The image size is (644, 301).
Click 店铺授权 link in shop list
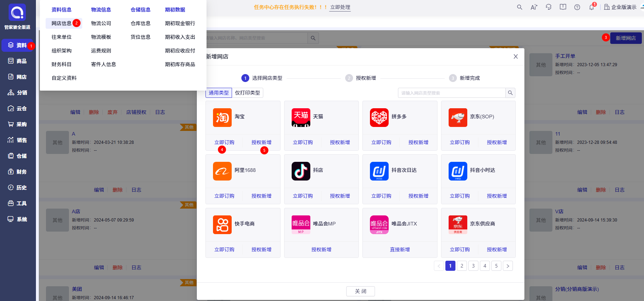136,112
